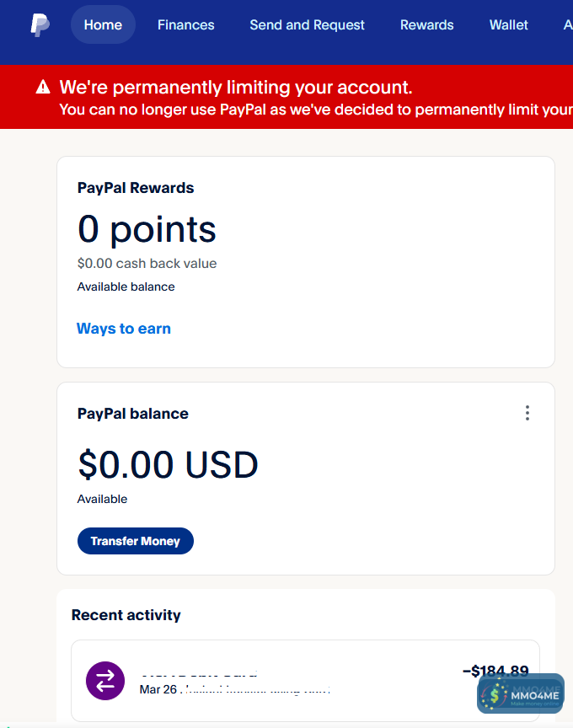573x728 pixels.
Task: Open the Finances menu item
Action: 185,25
